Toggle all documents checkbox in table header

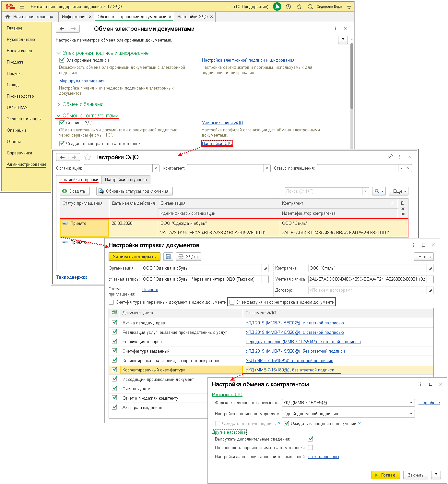pyautogui.click(x=114, y=313)
